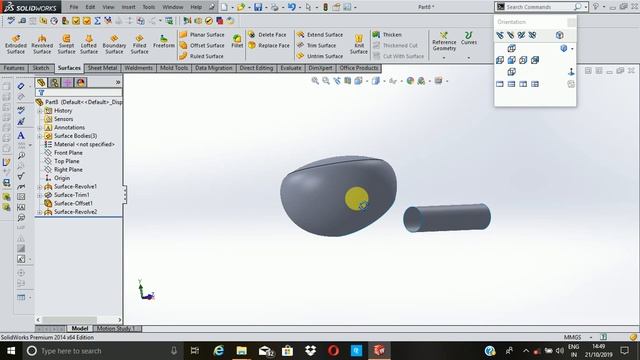Click the Thicken command
Image resolution: width=640 pixels, height=360 pixels.
(x=387, y=35)
